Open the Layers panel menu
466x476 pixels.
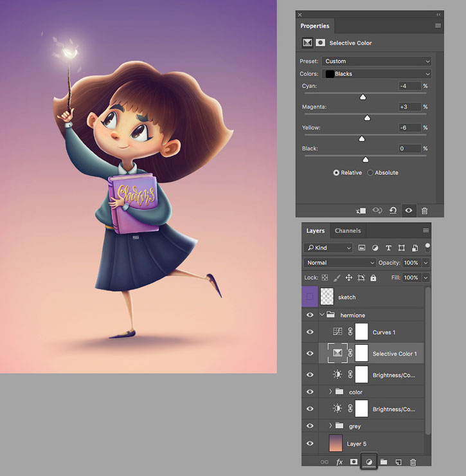(426, 230)
